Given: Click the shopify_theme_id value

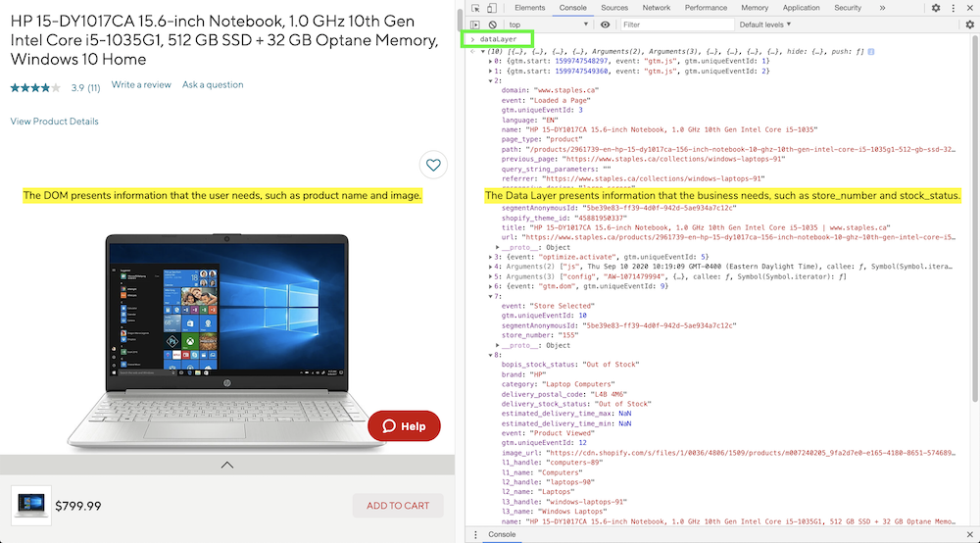Looking at the screenshot, I should pyautogui.click(x=600, y=218).
